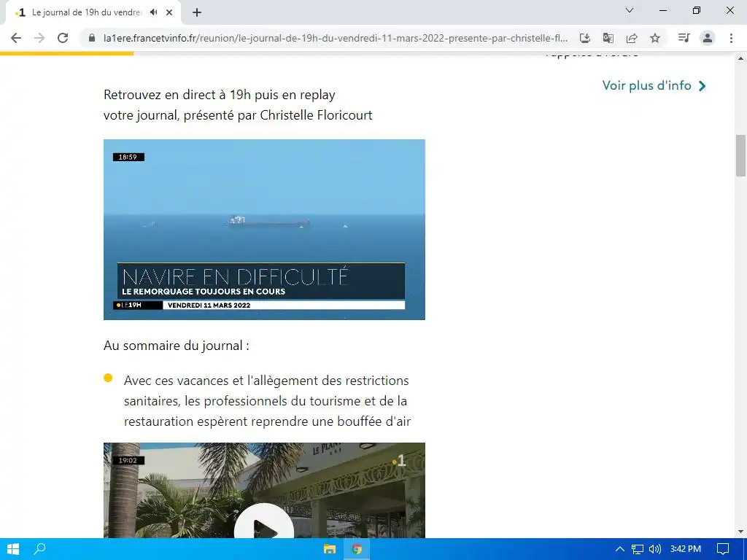Open the volume tray icon
The height and width of the screenshot is (560, 747).
655,549
